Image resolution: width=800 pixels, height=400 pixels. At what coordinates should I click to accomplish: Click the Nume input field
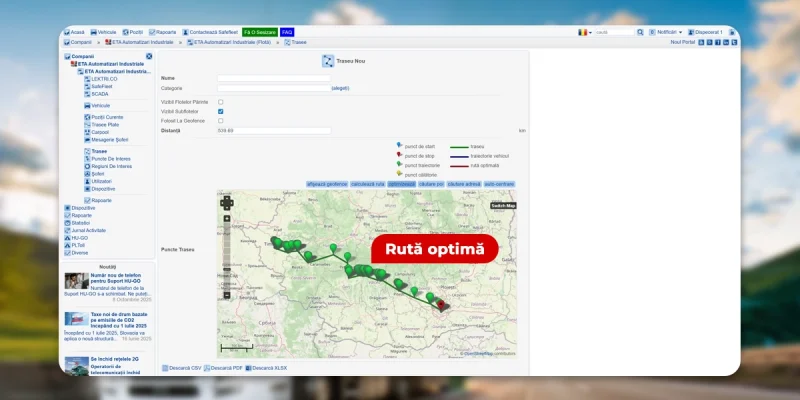[x=274, y=79]
